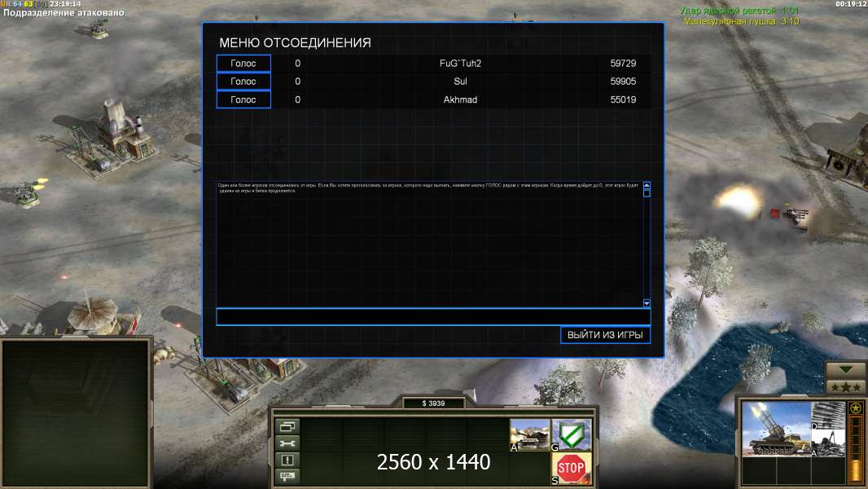Vote to kick player Akhmad
Viewport: 868px width, 489px height.
243,99
